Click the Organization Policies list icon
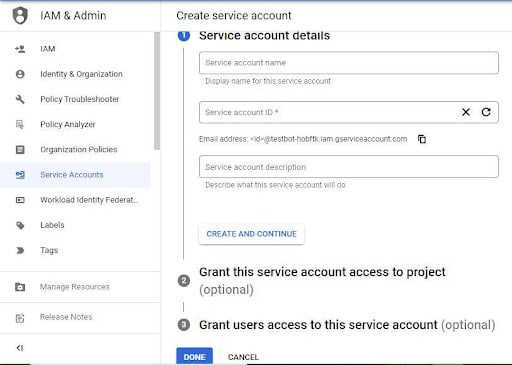Image resolution: width=512 pixels, height=365 pixels. coord(20,150)
